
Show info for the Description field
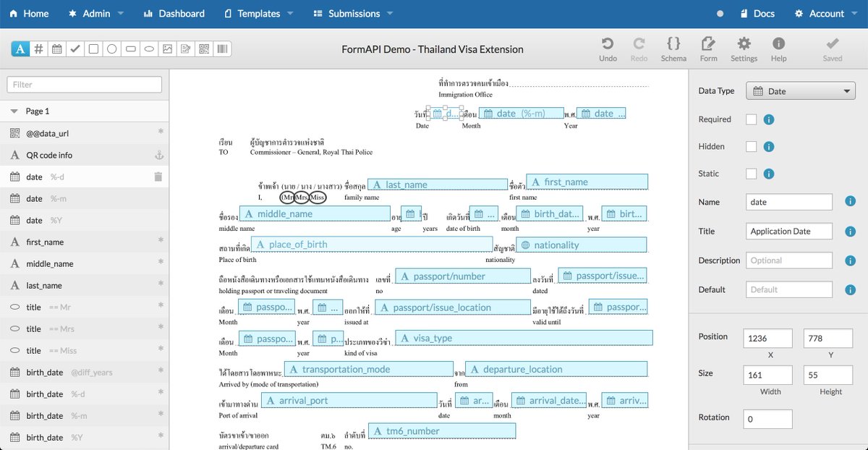tap(851, 260)
